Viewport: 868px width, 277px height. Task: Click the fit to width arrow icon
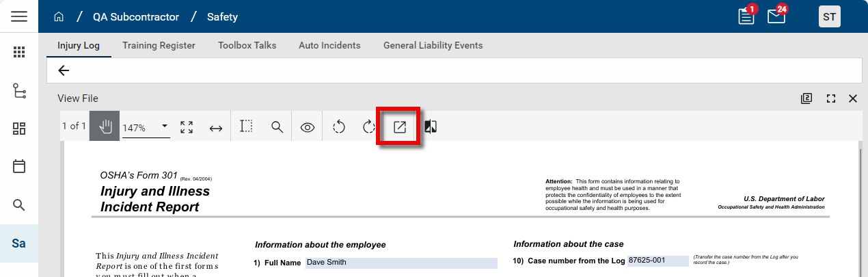tap(216, 128)
